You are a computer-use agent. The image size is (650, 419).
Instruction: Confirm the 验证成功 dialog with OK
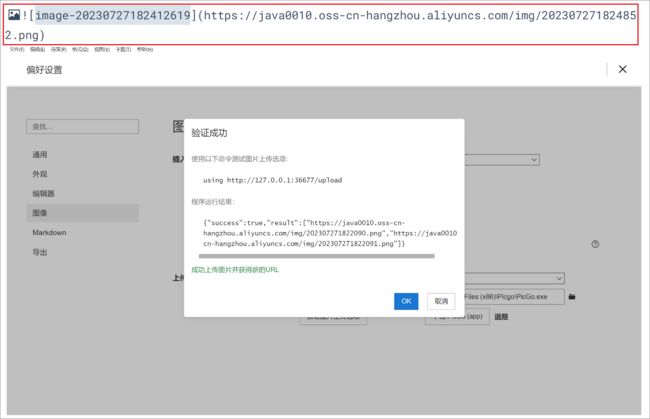[x=406, y=301]
